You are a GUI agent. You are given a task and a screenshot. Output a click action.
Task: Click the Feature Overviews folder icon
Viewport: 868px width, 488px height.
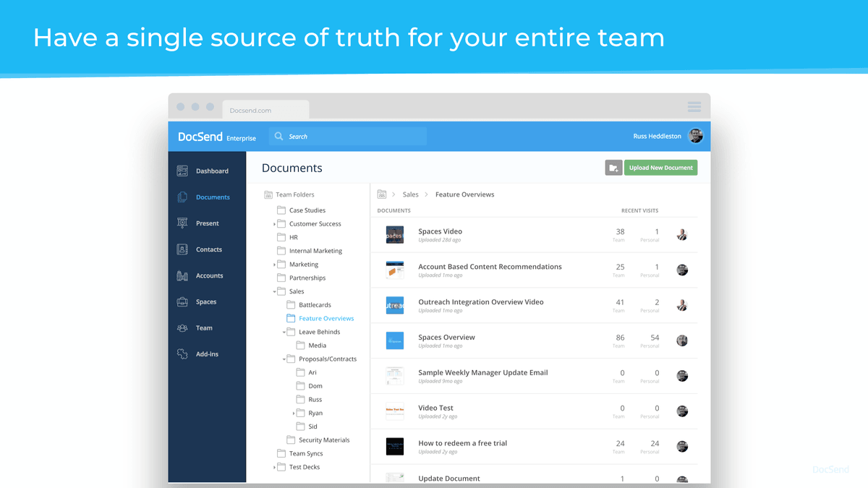(292, 318)
